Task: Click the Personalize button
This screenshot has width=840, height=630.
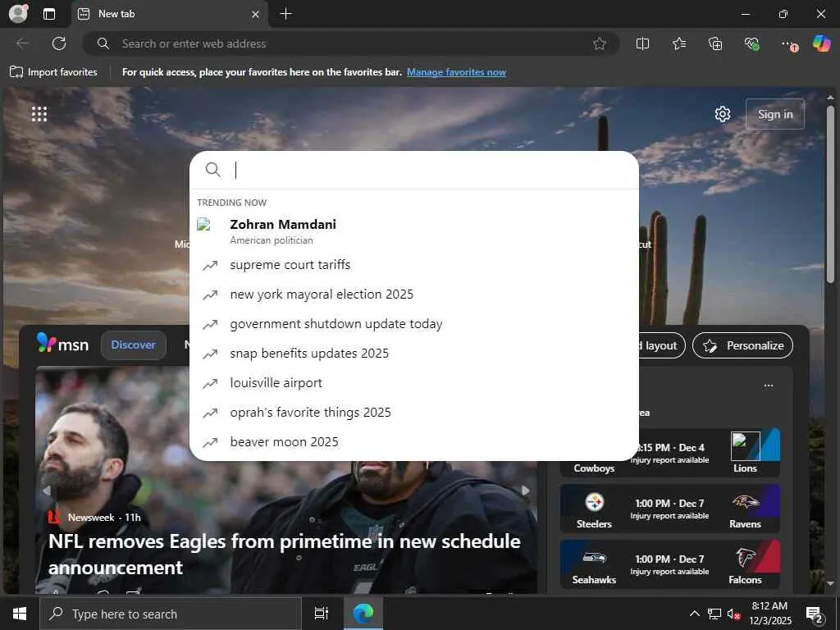Action: pos(742,345)
